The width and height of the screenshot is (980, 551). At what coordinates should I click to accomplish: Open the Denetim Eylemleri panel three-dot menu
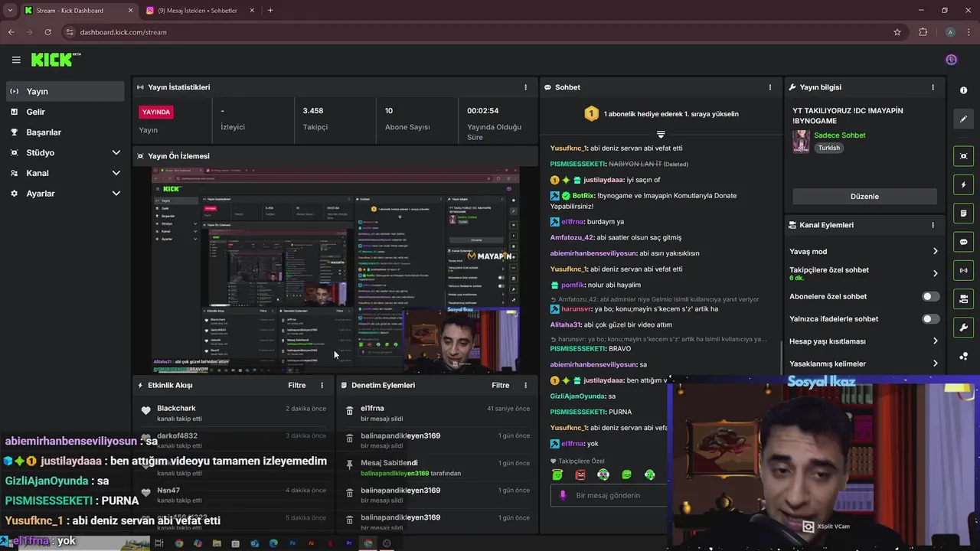[525, 386]
